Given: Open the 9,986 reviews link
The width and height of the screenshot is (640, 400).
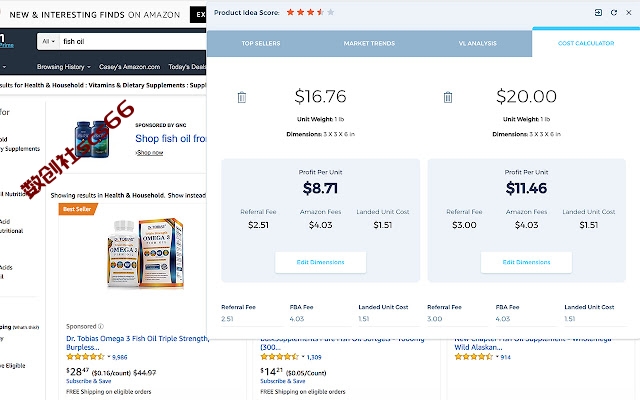Looking at the screenshot, I should pyautogui.click(x=120, y=357).
